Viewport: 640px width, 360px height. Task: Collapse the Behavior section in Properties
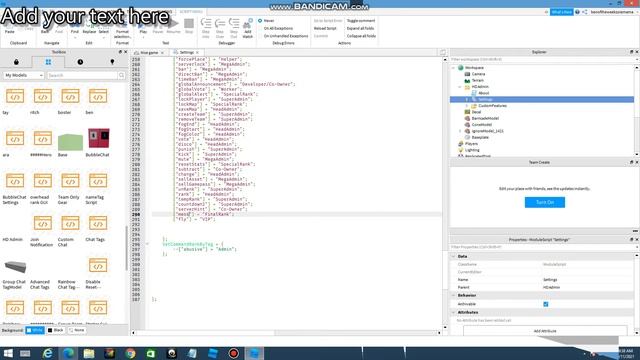point(453,295)
